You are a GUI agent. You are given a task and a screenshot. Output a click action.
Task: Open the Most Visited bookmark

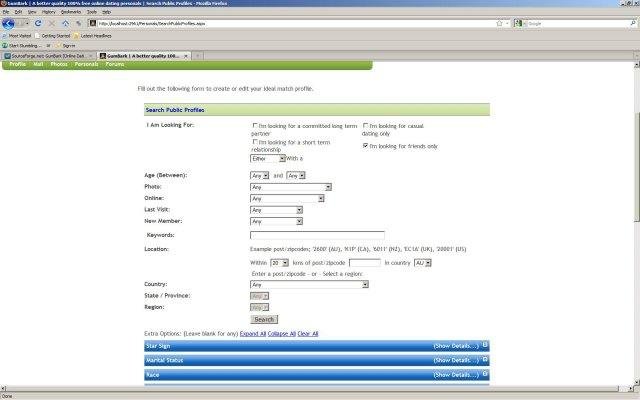17,36
